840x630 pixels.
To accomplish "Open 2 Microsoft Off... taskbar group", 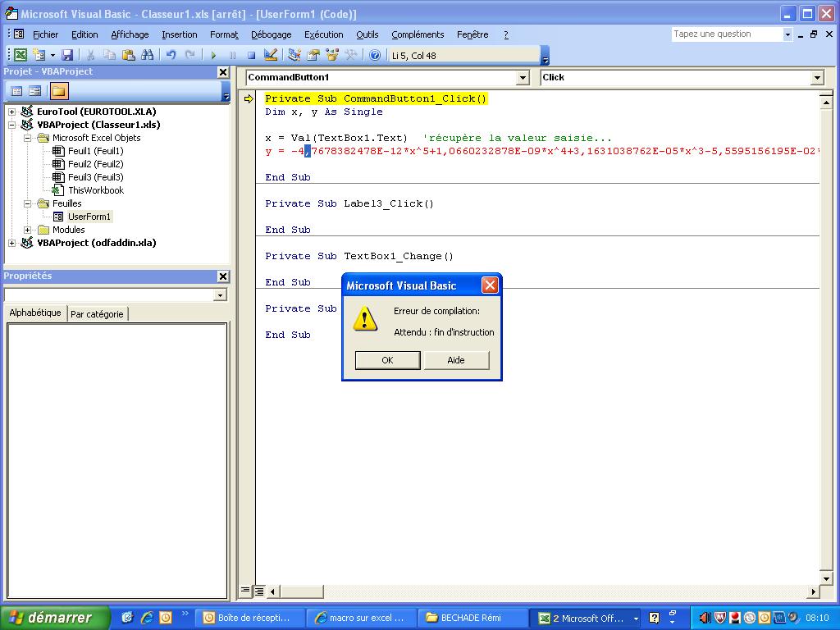I will click(586, 618).
